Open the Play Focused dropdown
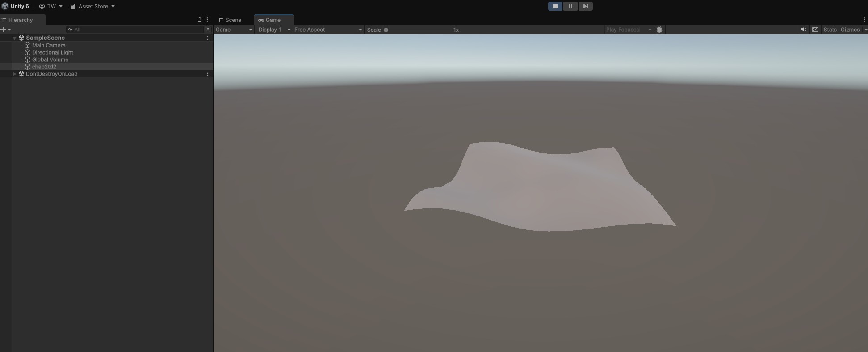The width and height of the screenshot is (868, 352). point(628,30)
